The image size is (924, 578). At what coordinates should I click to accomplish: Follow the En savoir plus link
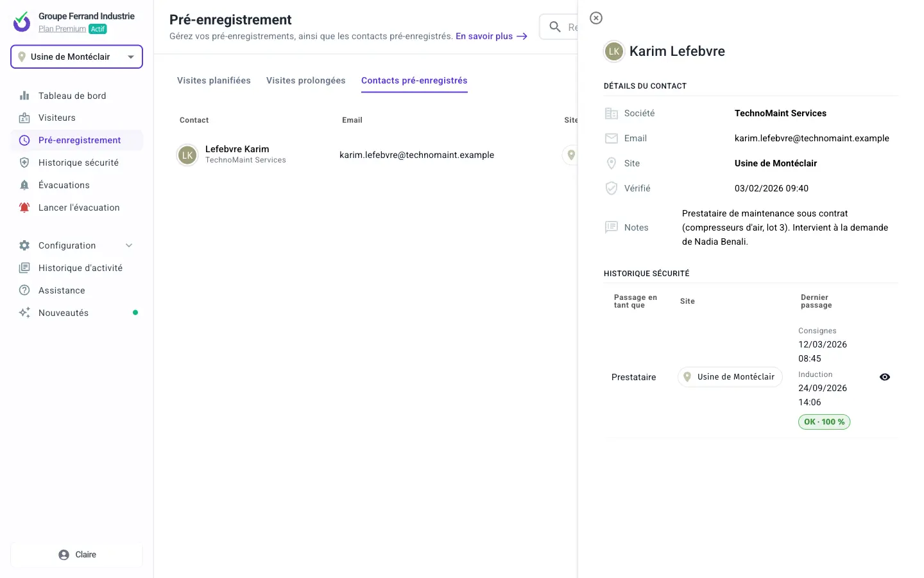point(492,37)
